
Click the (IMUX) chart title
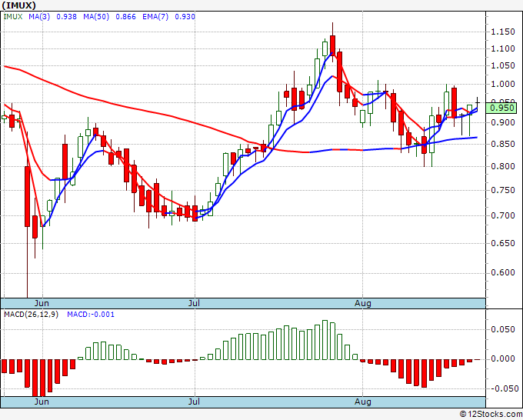pyautogui.click(x=18, y=5)
